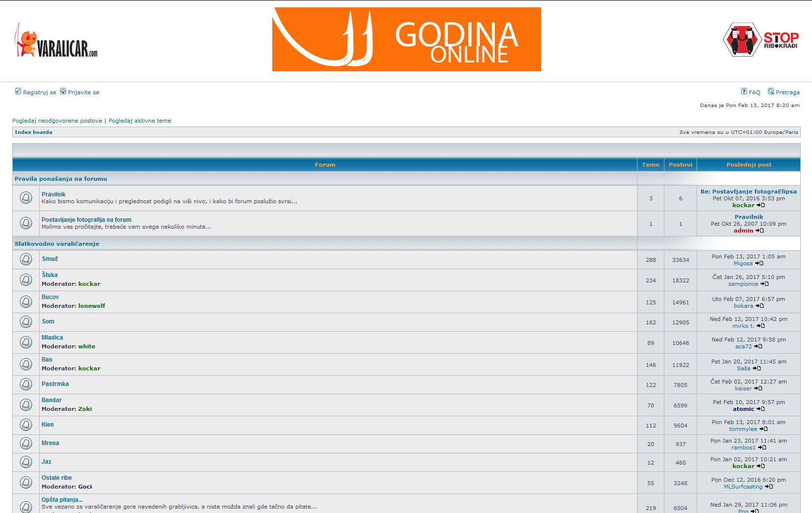Viewport: 812px width, 513px height.
Task: Click the forum icon next to Pravilnik
Action: [x=26, y=198]
